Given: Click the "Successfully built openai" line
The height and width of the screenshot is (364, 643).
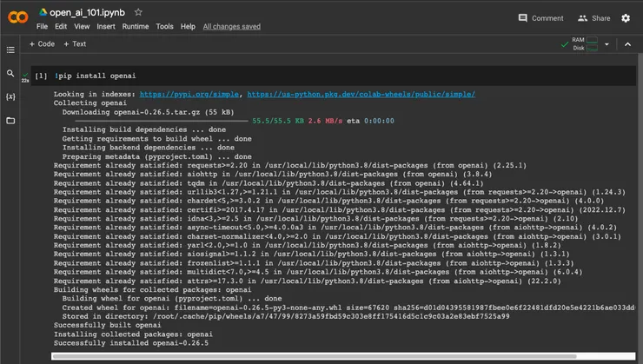Looking at the screenshot, I should point(107,325).
